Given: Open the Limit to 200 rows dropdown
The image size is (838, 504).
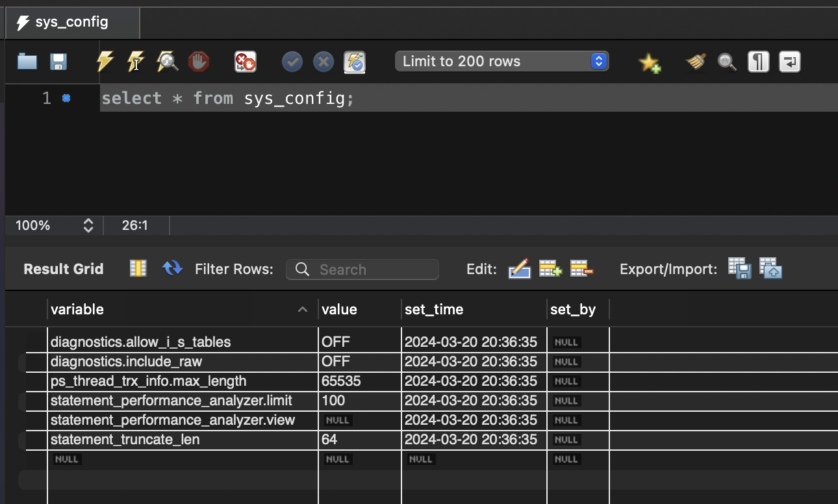Looking at the screenshot, I should (x=502, y=62).
